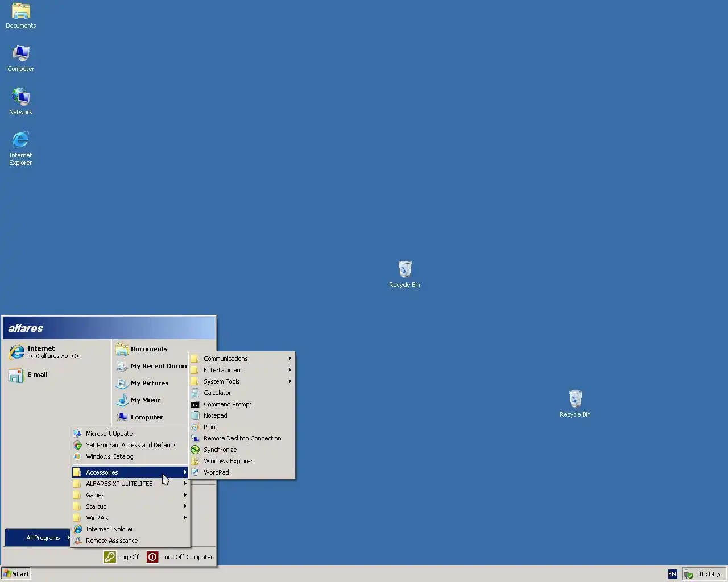728x582 pixels.
Task: Click the Turn Off Computer button
Action: click(180, 557)
